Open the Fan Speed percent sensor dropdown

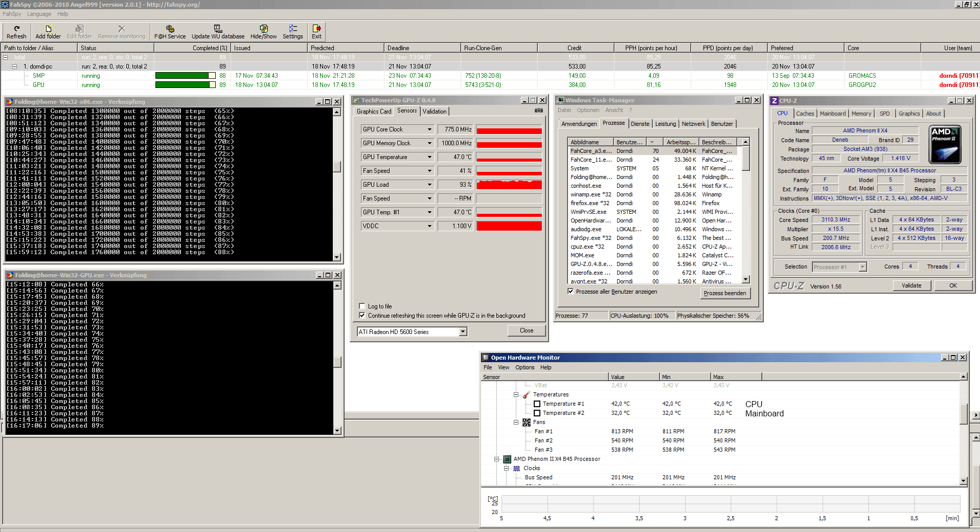click(429, 171)
